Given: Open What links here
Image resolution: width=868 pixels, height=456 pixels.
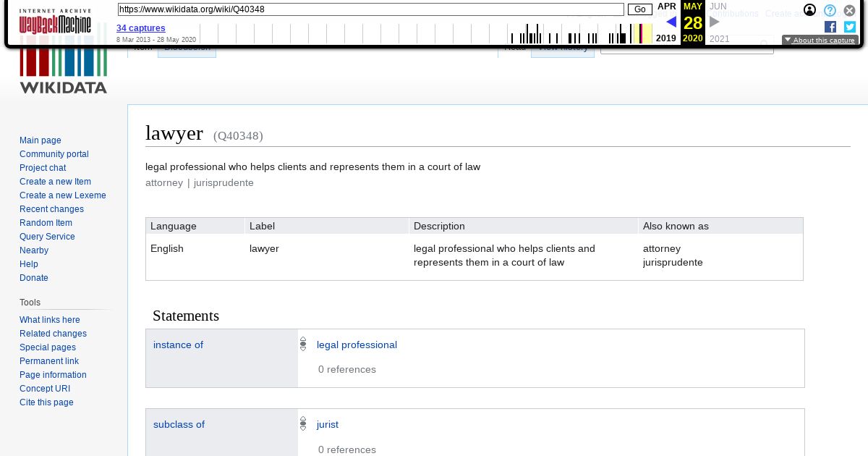Looking at the screenshot, I should [50, 320].
